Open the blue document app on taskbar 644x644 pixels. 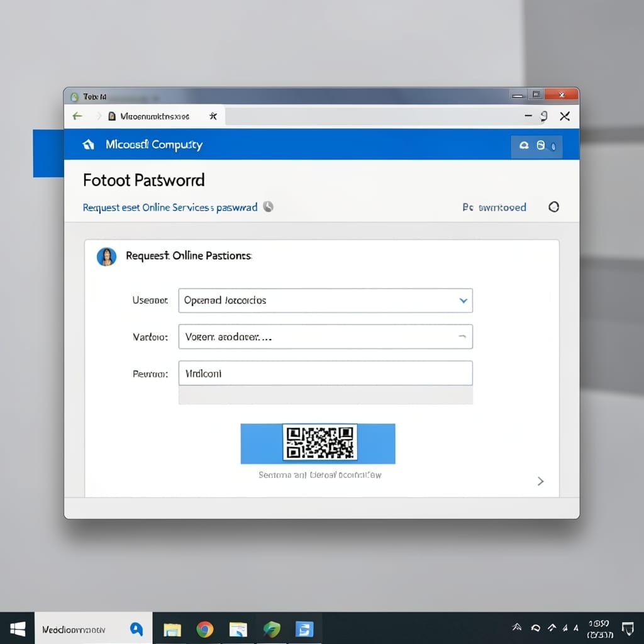[x=304, y=629]
